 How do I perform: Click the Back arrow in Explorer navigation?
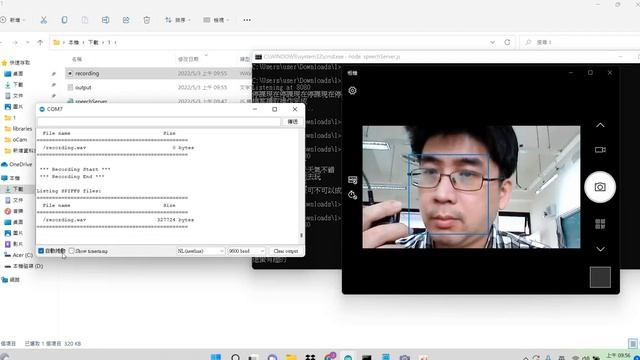2,42
